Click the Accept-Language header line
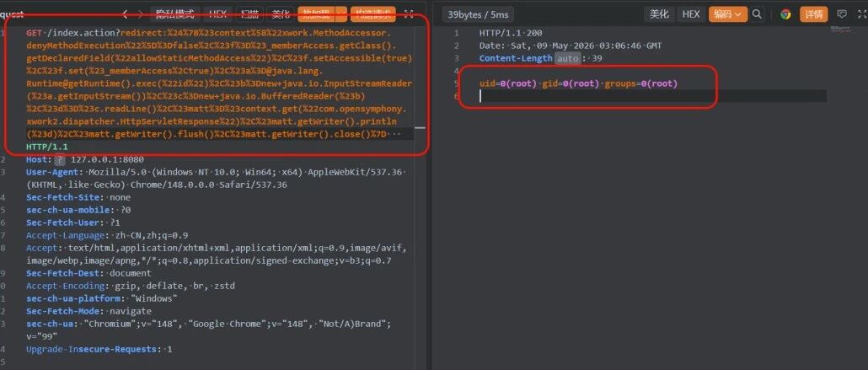Viewport: 868px width, 370px height. pyautogui.click(x=107, y=235)
